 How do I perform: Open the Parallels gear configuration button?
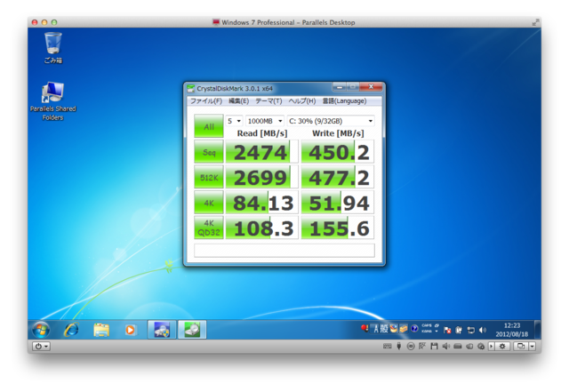click(502, 347)
